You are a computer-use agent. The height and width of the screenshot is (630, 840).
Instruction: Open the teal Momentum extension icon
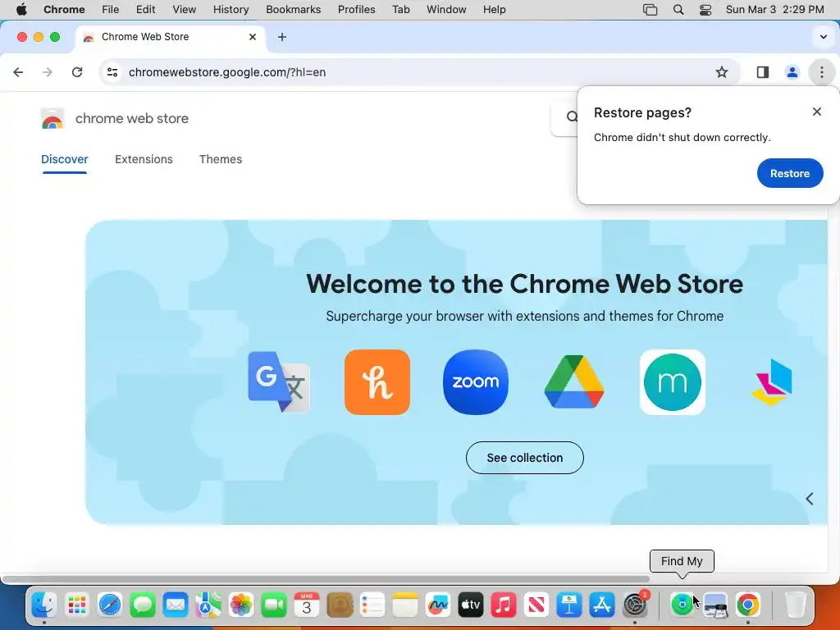(x=673, y=382)
